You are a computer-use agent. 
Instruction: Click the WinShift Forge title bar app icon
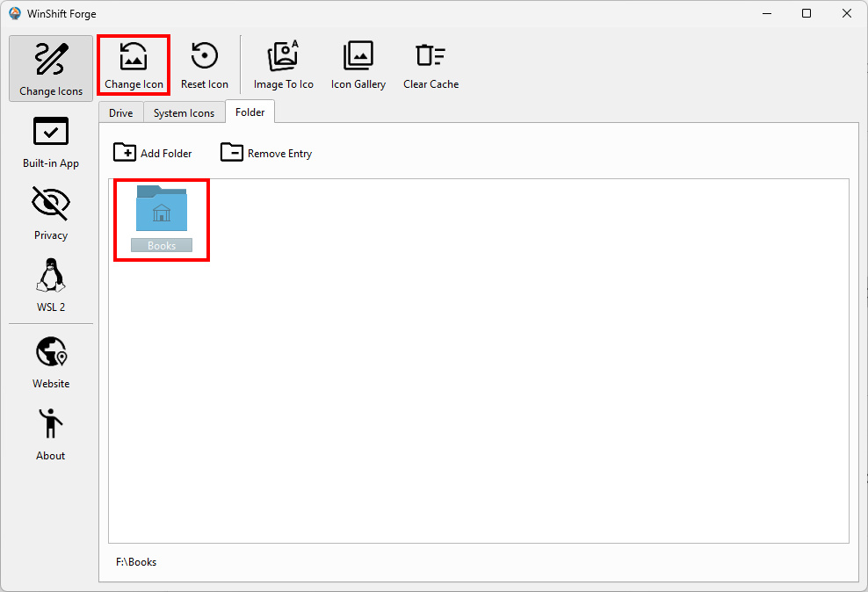[x=15, y=13]
